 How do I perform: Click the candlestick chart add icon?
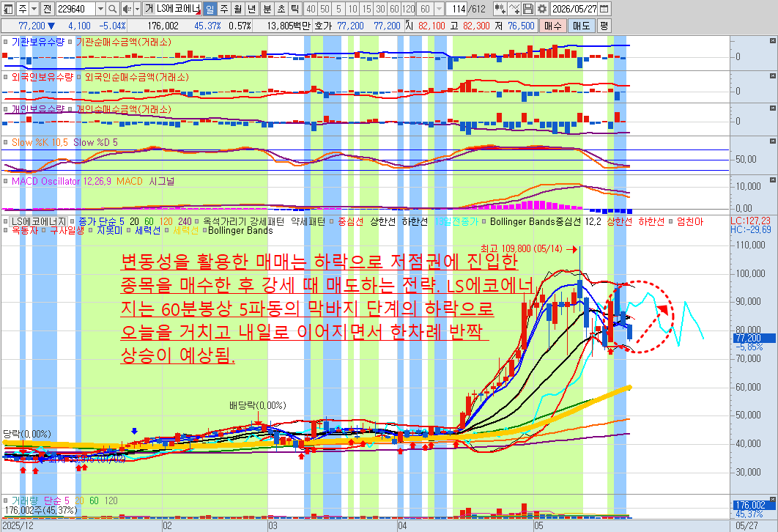[500, 9]
